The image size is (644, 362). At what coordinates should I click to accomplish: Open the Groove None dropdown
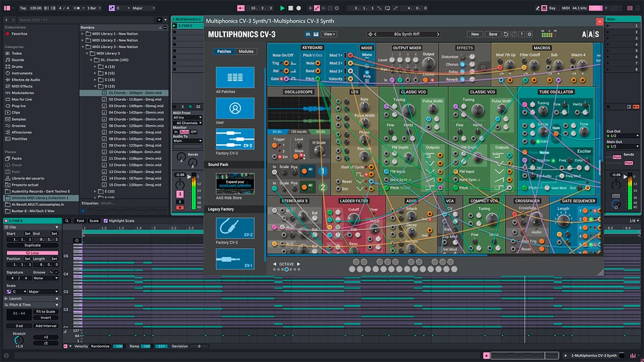pos(45,278)
